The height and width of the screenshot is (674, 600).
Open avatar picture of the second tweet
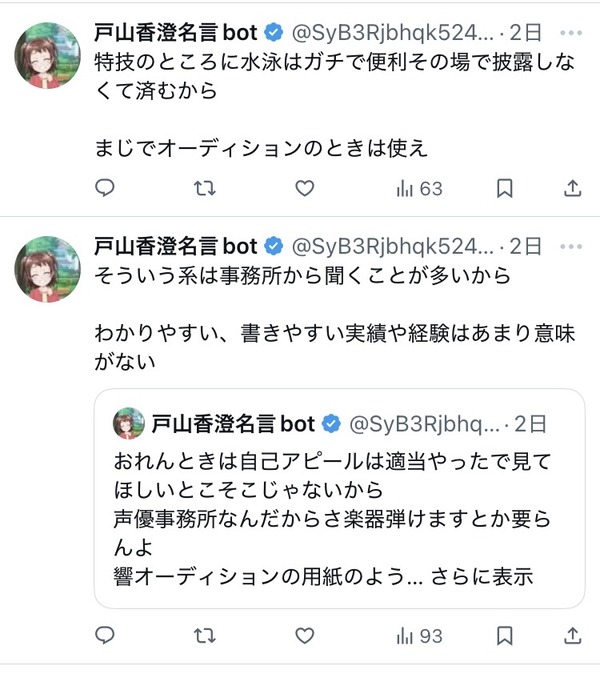[47, 269]
